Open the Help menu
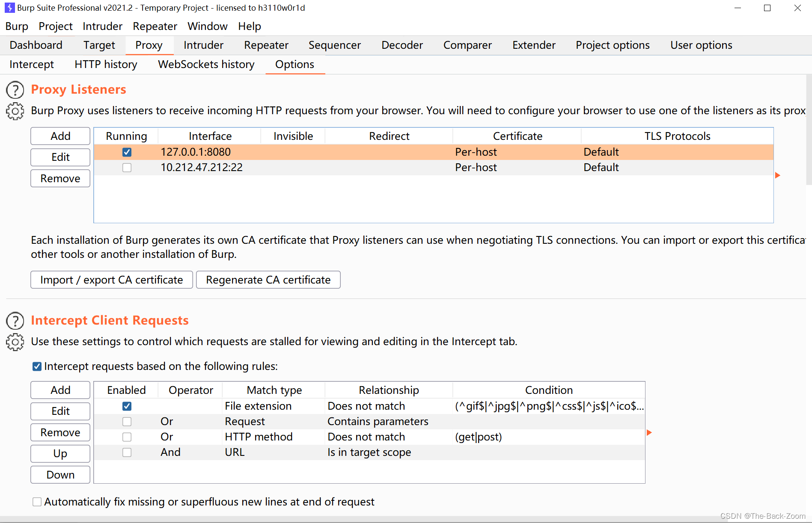 tap(250, 27)
